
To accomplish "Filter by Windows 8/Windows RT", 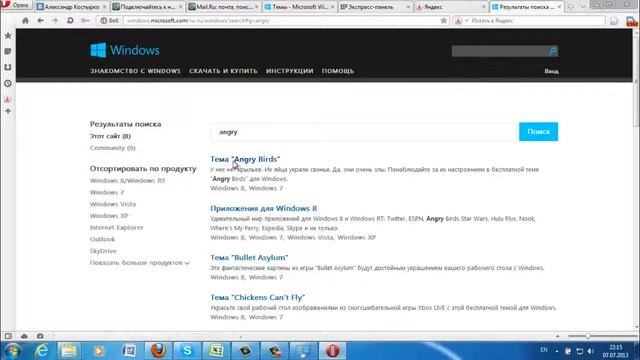I will pos(127,180).
